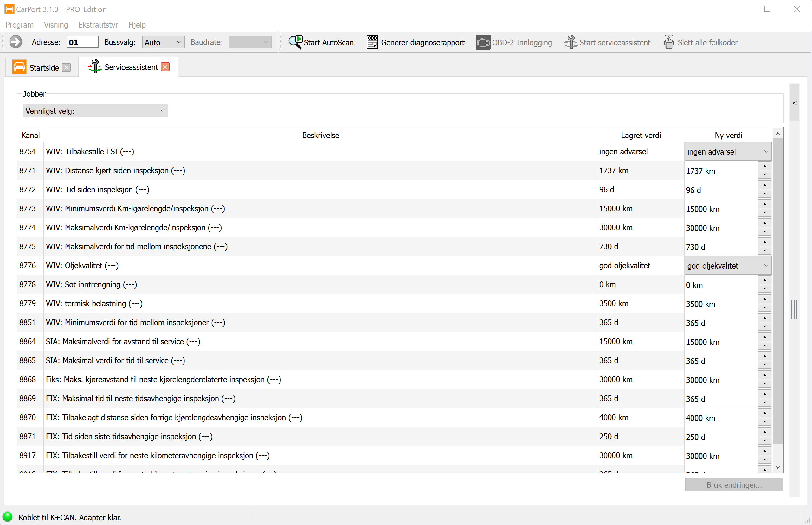Open the Bussvalg Auto dropdown
812x525 pixels.
[x=163, y=42]
